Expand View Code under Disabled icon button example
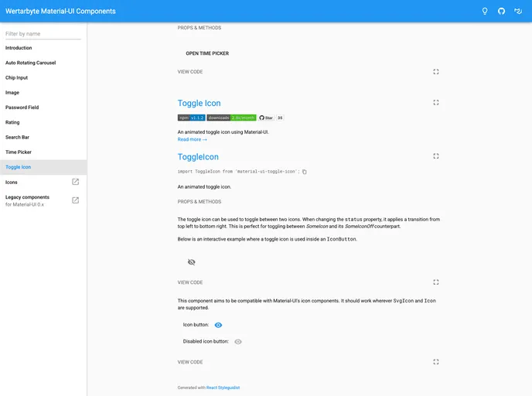This screenshot has height=396, width=532. (x=190, y=362)
